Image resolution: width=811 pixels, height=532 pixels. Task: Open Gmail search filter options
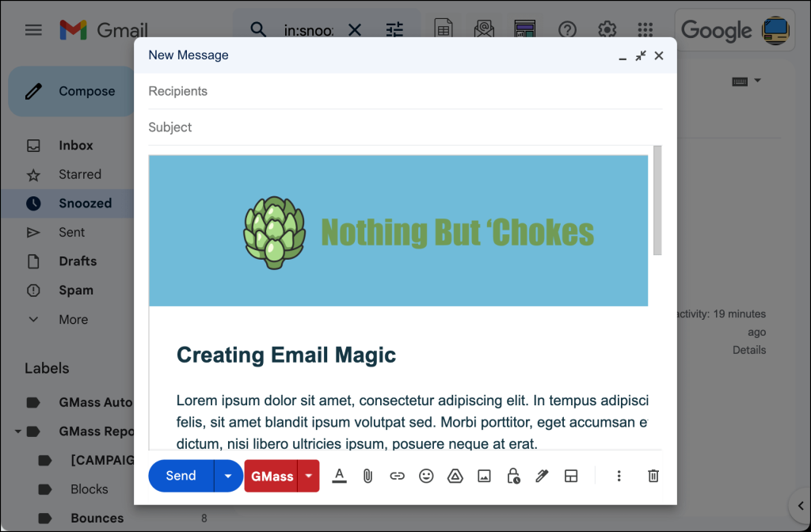394,29
